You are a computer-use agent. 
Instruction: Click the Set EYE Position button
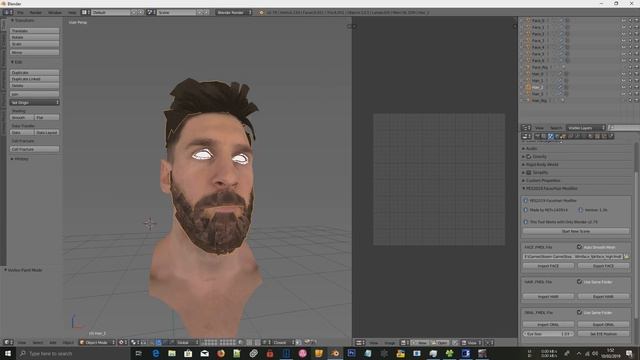coord(603,333)
